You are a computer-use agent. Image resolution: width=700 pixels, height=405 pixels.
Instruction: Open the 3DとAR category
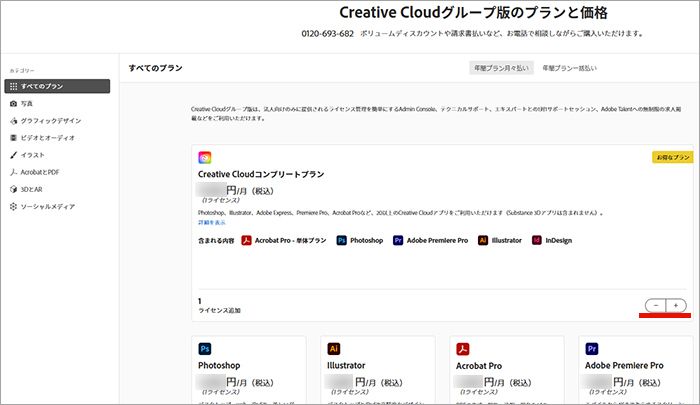click(31, 189)
